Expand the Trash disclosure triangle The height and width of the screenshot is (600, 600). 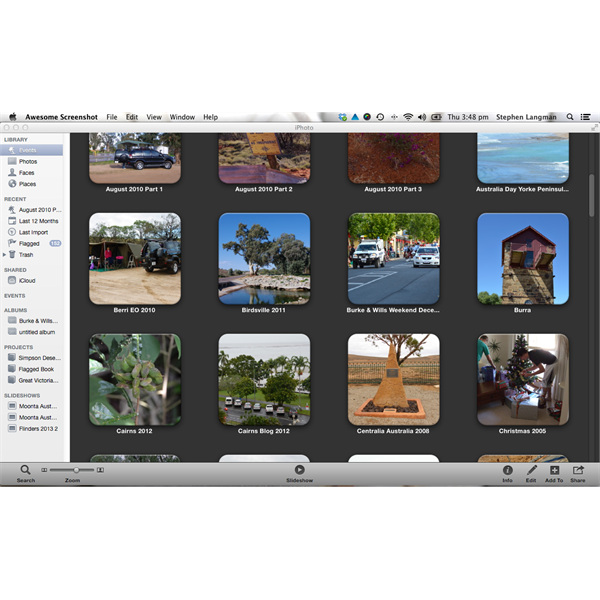(4, 254)
